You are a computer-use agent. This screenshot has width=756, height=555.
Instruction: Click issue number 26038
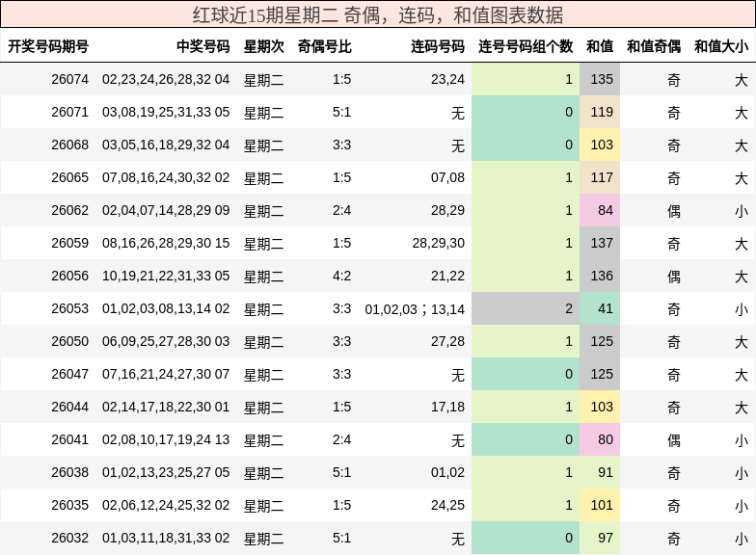[x=69, y=472]
